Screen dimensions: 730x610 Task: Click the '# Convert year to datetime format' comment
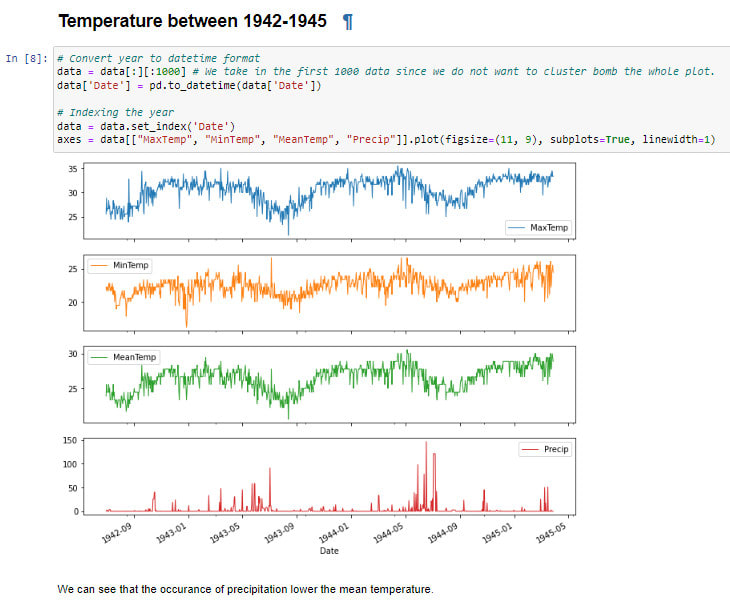click(158, 58)
